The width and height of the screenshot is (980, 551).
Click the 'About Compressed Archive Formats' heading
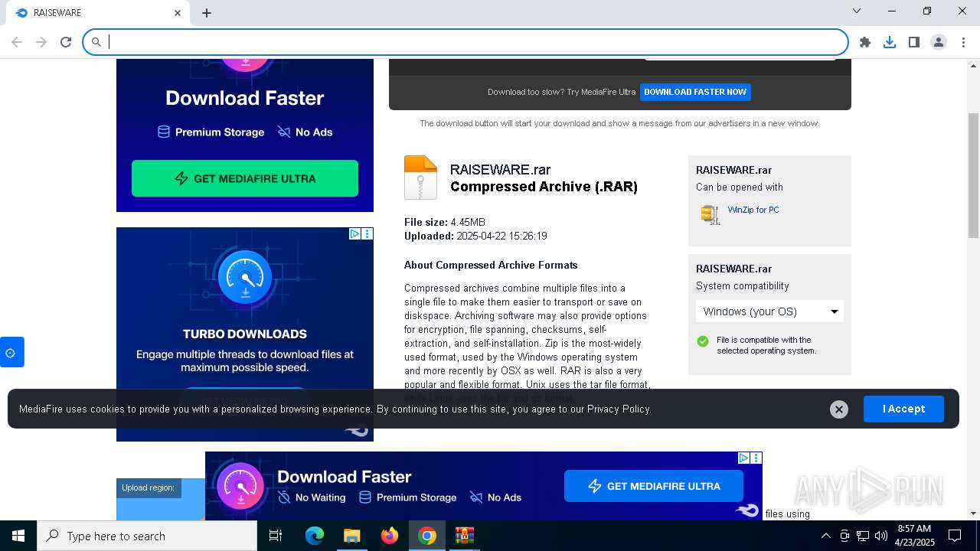tap(491, 265)
